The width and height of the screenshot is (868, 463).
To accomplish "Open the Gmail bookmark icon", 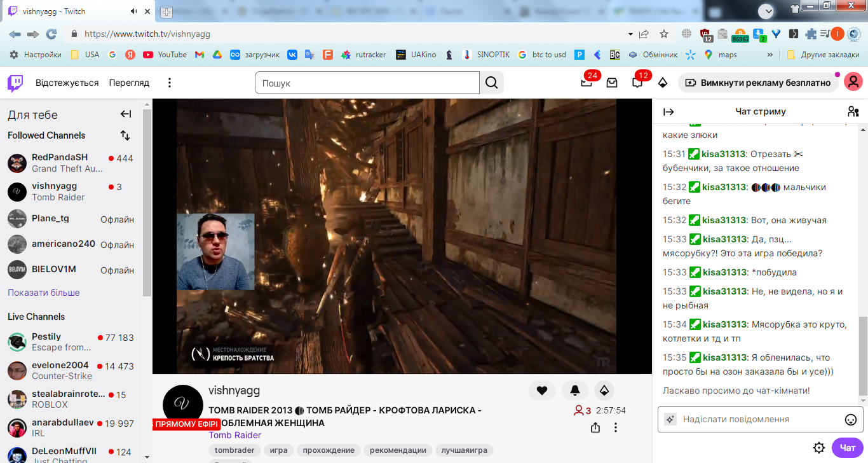I will pos(199,55).
